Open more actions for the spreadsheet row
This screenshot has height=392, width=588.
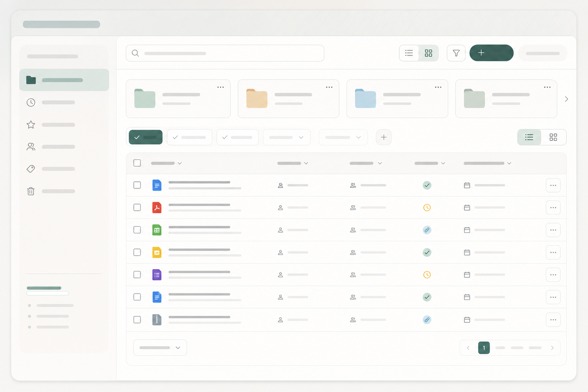coord(553,230)
